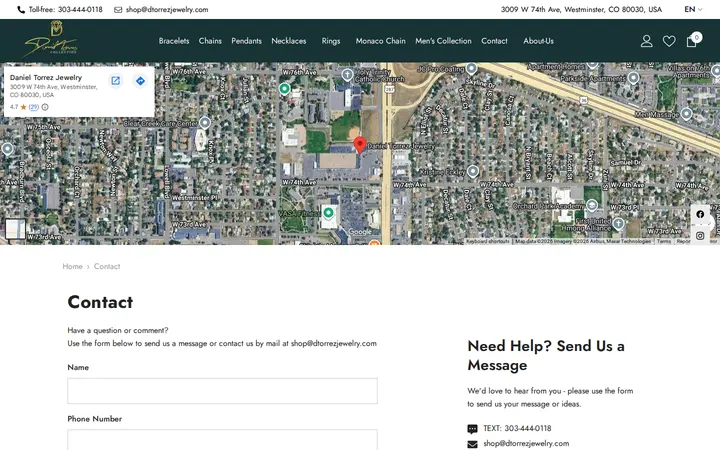
Task: Click the envelope icon in the top bar
Action: (118, 10)
